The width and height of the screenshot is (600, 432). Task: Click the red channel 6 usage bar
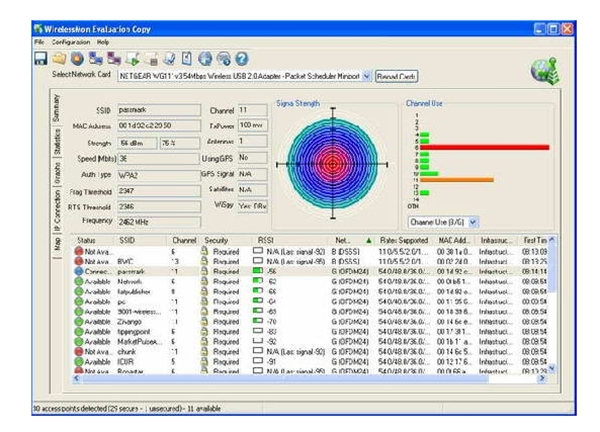(484, 147)
